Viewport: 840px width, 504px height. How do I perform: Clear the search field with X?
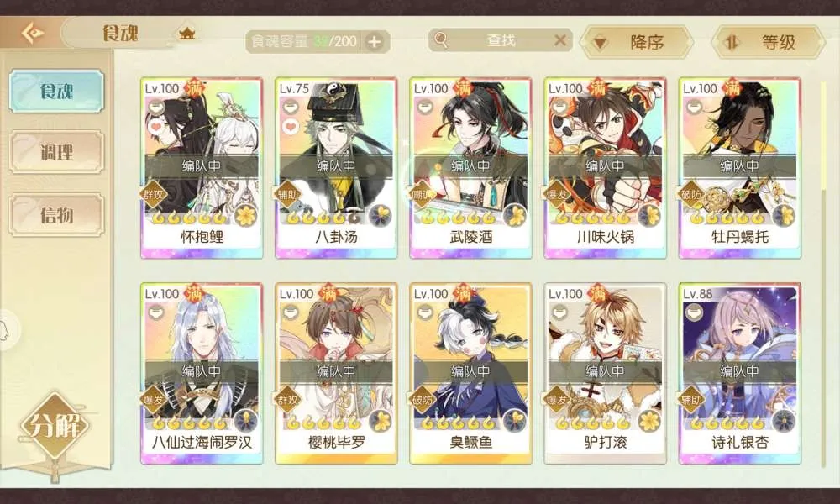click(559, 40)
